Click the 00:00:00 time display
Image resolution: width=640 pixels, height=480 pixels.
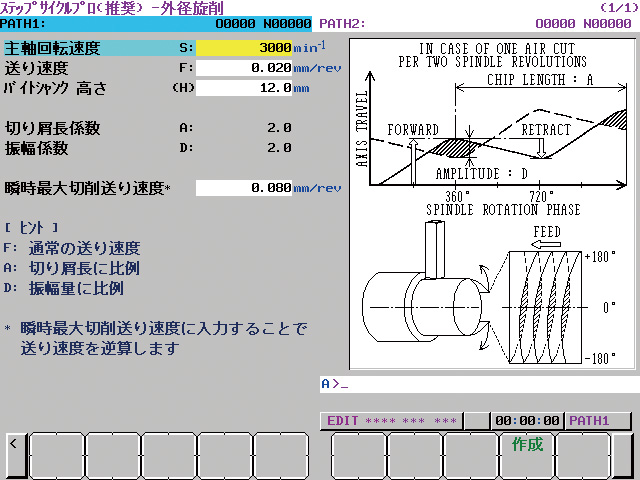point(527,421)
